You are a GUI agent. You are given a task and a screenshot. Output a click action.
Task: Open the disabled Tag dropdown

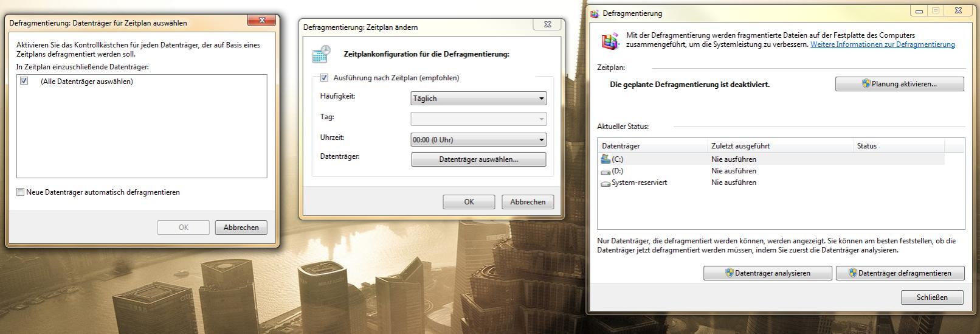[478, 119]
